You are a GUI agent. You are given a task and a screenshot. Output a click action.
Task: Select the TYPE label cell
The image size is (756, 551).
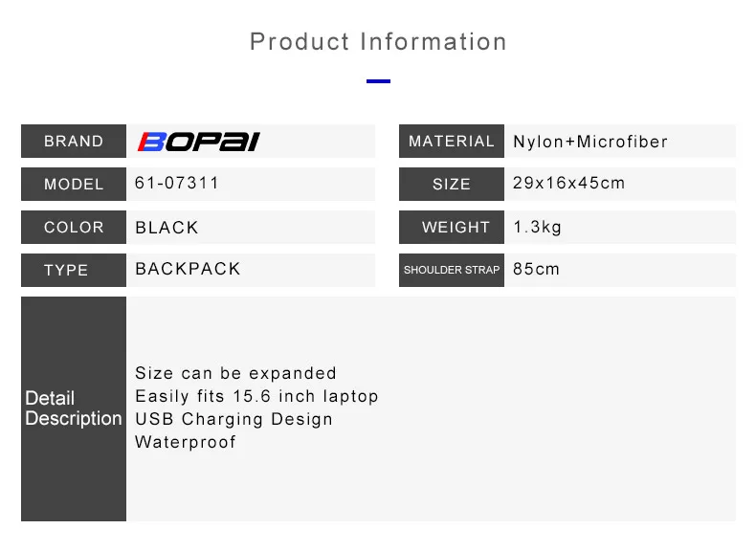(74, 270)
